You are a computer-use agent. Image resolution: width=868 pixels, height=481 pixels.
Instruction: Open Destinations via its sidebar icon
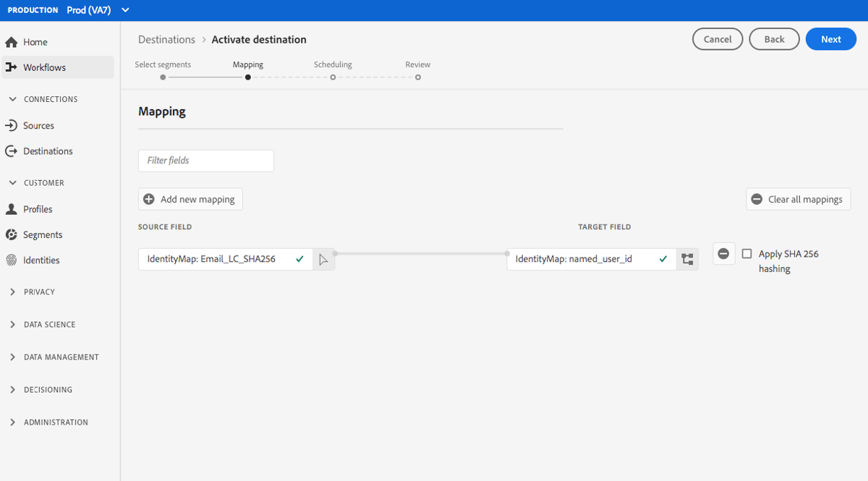point(10,151)
